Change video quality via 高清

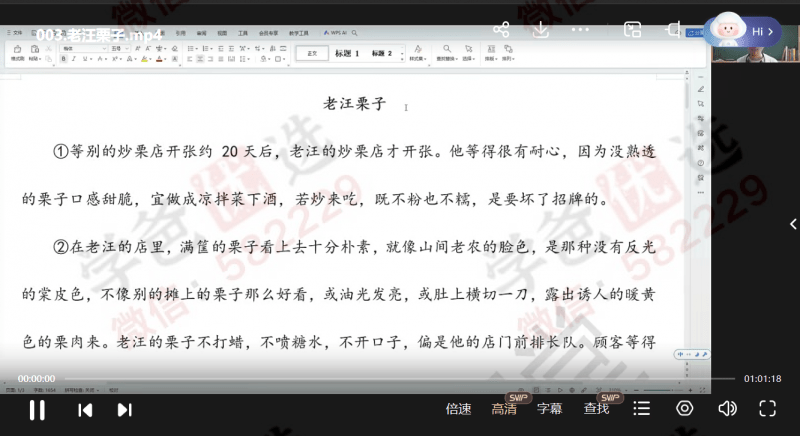tap(504, 409)
